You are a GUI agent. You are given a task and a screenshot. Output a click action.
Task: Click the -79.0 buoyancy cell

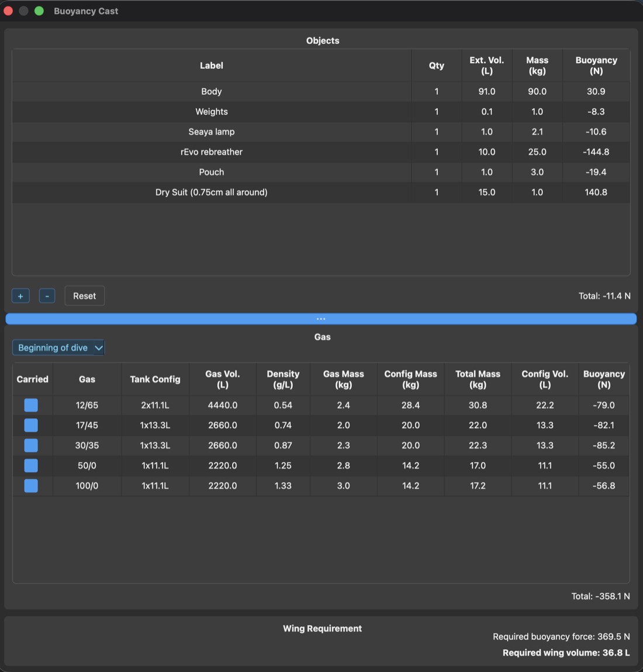[x=604, y=405]
